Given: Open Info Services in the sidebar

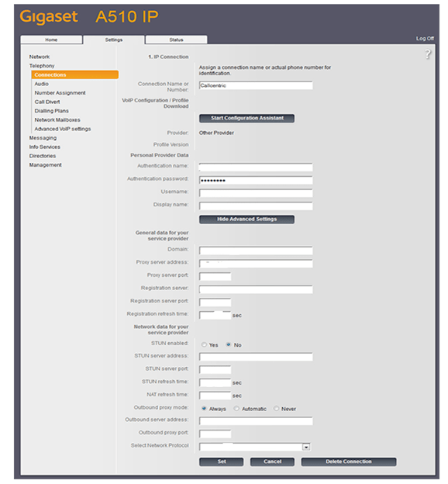Looking at the screenshot, I should click(45, 147).
